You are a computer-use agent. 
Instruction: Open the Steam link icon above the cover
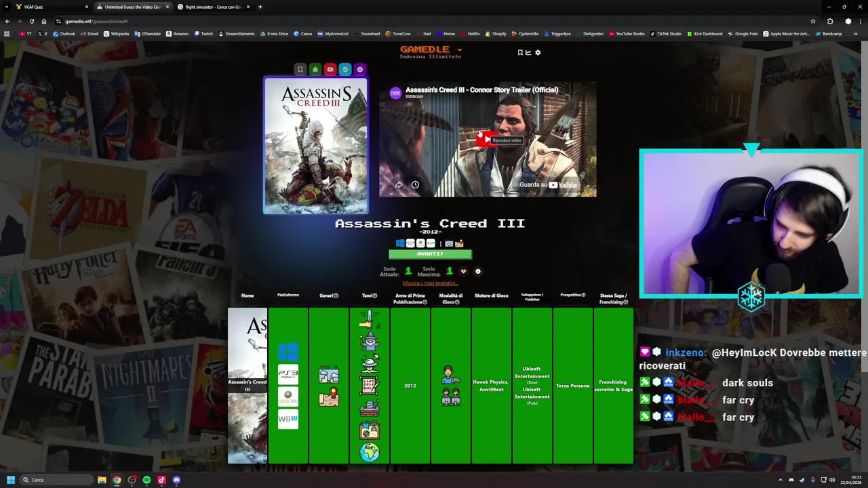[345, 69]
